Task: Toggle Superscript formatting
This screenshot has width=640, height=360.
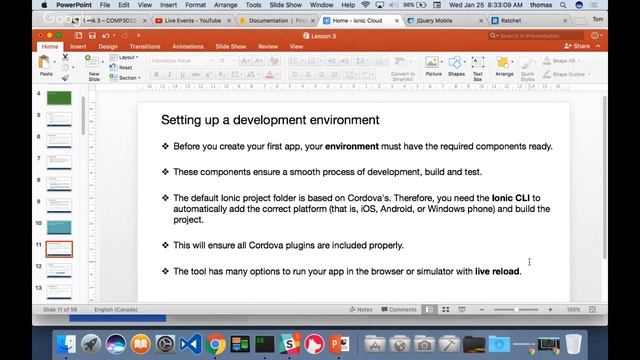Action: pos(209,74)
